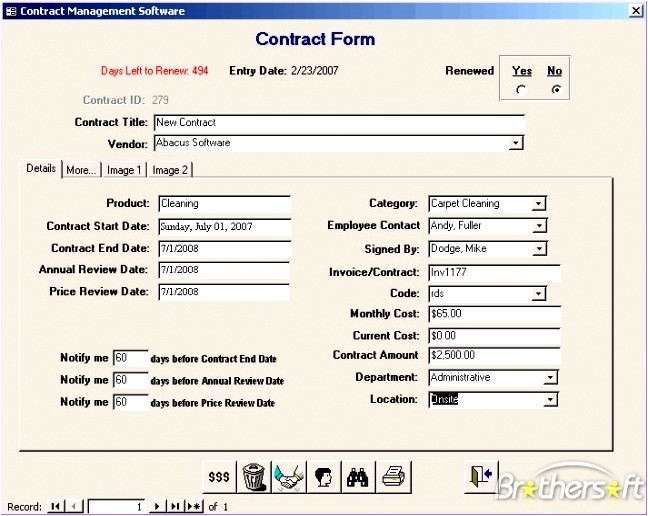Screen dimensions: 648x516
Task: Click the person head profile icon
Action: coord(324,477)
